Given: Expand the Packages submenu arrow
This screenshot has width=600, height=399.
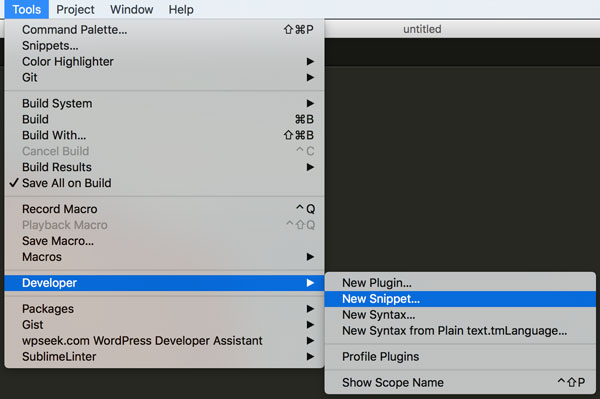Looking at the screenshot, I should [310, 309].
